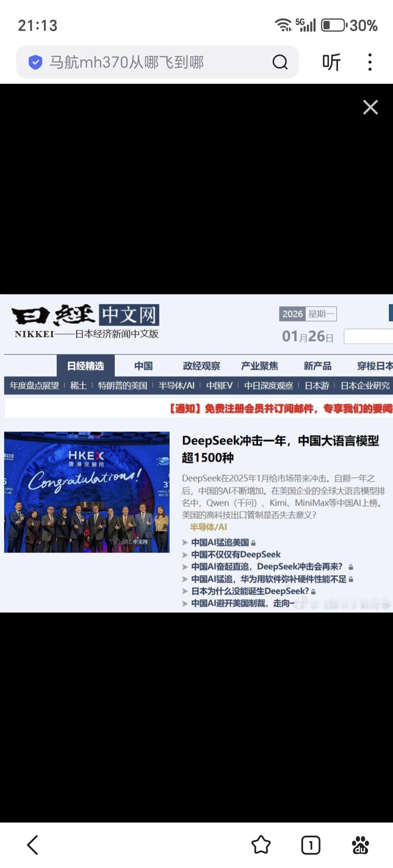Viewport: 393px width, 868px height.
Task: Open 中日深度观察 submenu link
Action: pyautogui.click(x=269, y=386)
